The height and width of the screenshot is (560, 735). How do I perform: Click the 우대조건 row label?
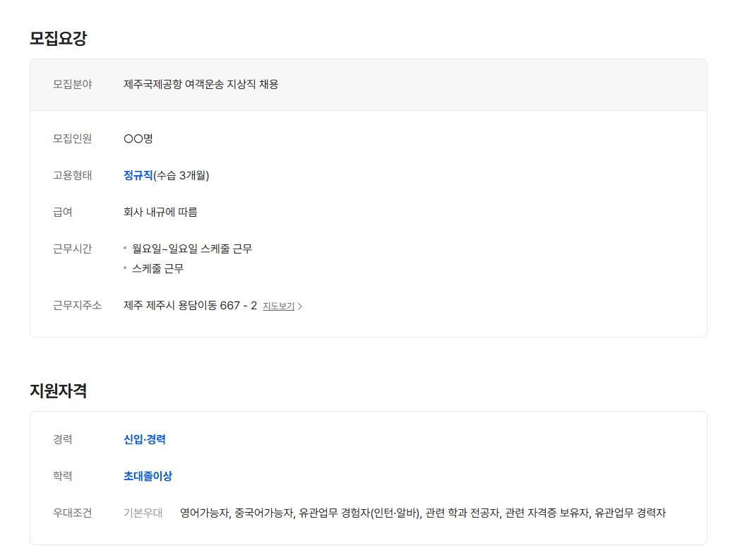click(72, 513)
